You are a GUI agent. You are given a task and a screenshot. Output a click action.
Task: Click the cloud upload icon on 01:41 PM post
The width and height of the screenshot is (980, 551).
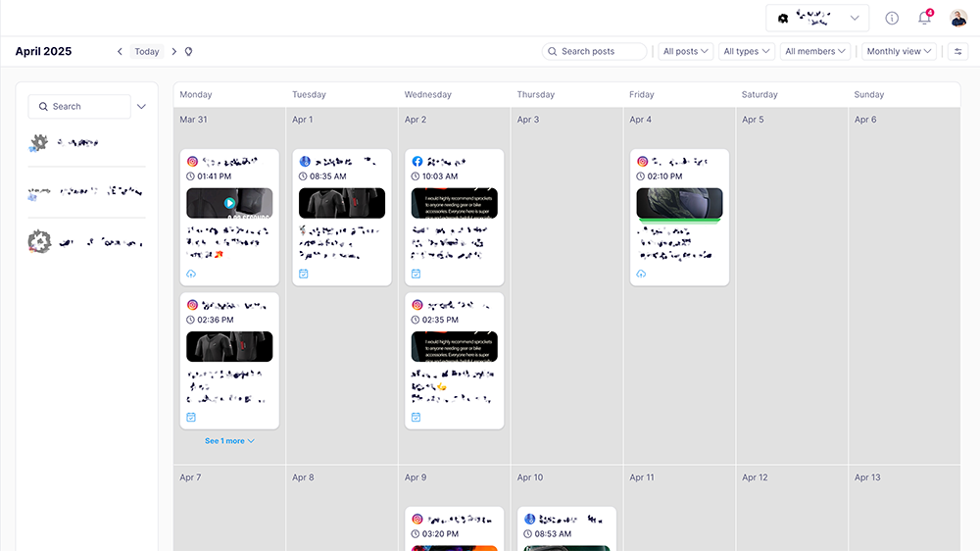tap(191, 274)
